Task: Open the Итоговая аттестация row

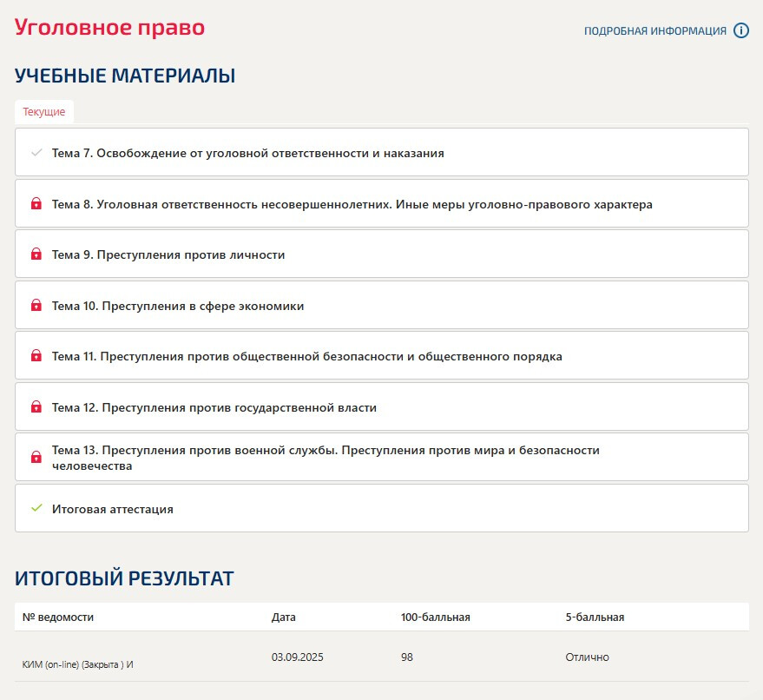Action: pos(113,509)
